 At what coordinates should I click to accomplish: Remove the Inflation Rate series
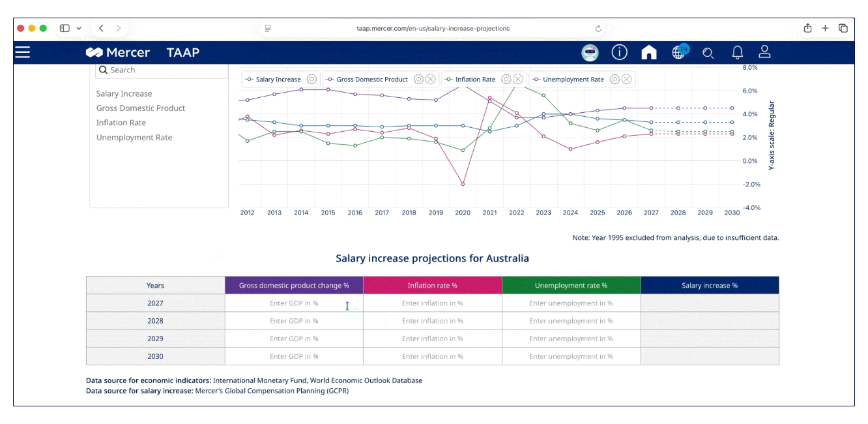tap(518, 79)
